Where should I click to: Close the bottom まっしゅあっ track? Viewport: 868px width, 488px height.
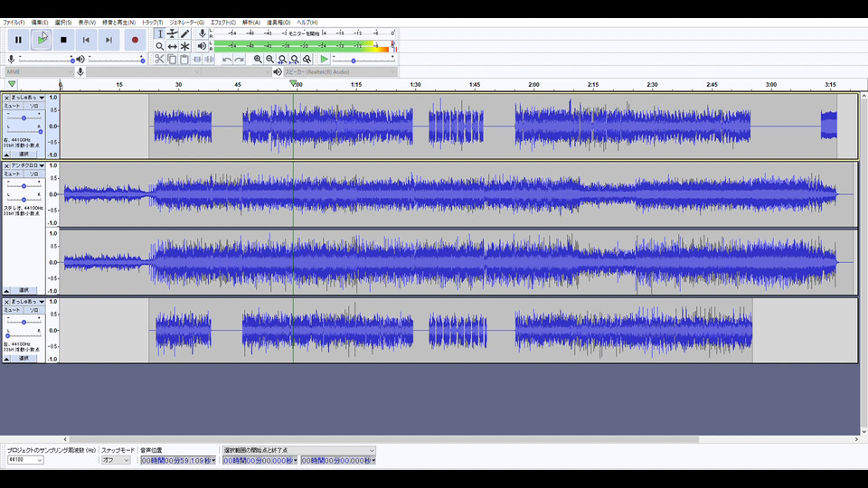[6, 302]
